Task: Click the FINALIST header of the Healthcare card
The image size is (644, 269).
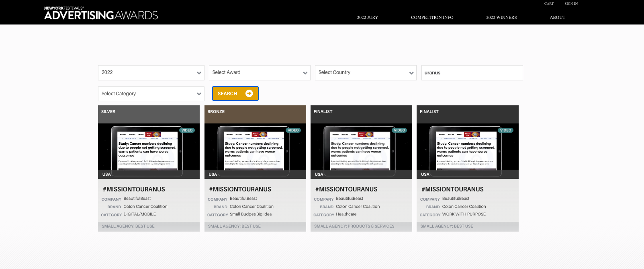Action: click(x=361, y=114)
